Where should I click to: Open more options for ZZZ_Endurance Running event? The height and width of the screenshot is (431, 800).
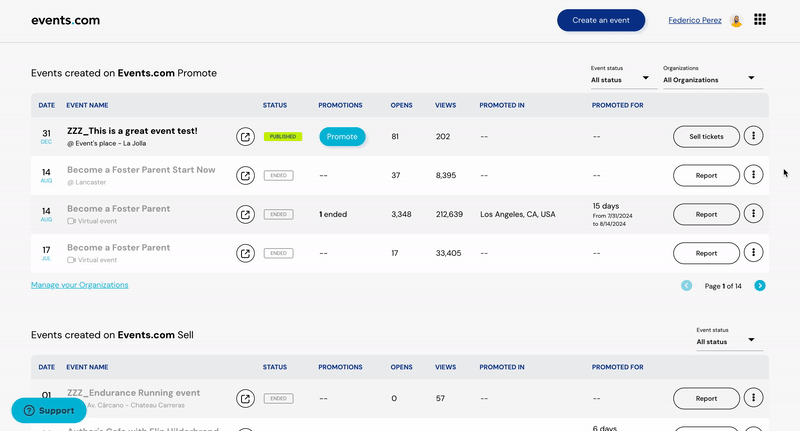pyautogui.click(x=753, y=398)
